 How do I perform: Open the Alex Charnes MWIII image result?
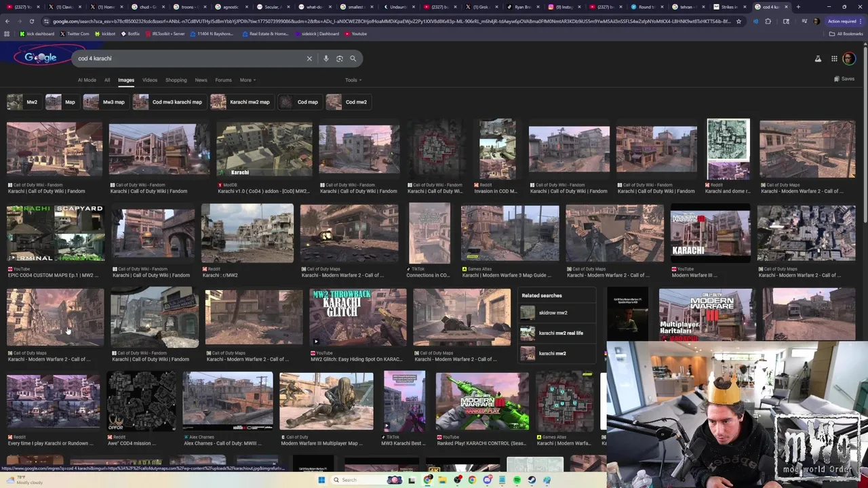(228, 401)
